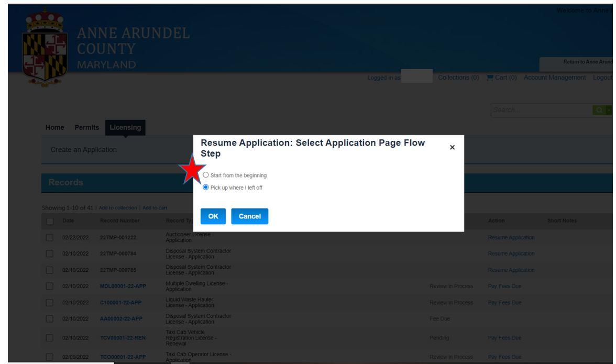The width and height of the screenshot is (616, 364).
Task: Switch to the Permits tab
Action: pos(87,127)
